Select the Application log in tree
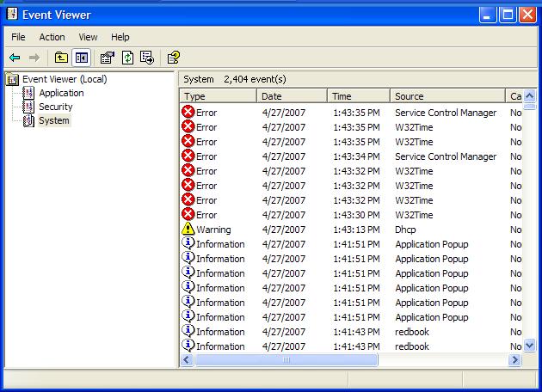Image resolution: width=542 pixels, height=392 pixels. 61,93
